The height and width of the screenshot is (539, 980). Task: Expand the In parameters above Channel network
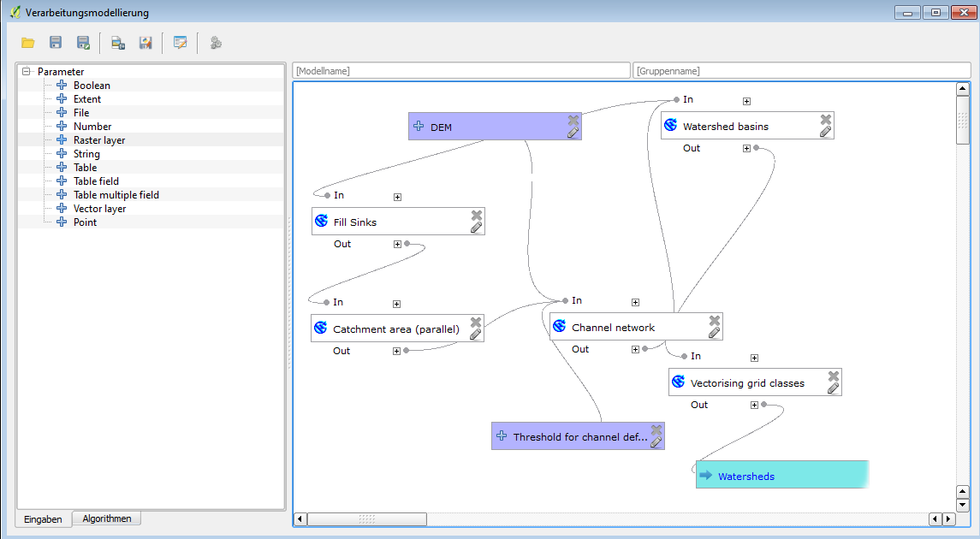[x=635, y=302]
